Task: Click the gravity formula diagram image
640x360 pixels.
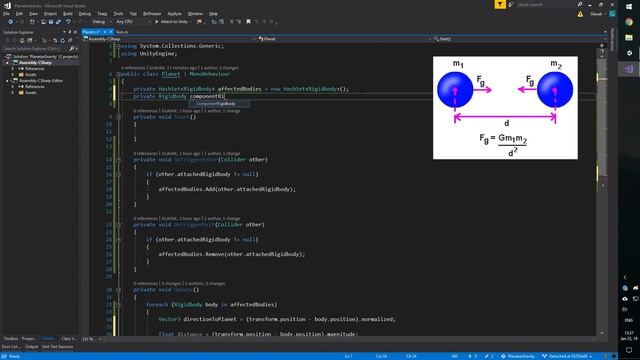Action: [505, 108]
